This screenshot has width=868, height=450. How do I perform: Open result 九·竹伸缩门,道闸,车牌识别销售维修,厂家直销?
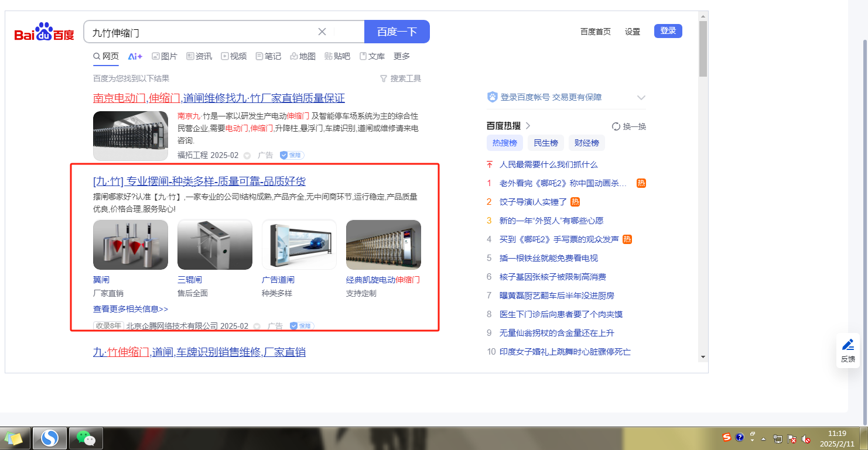click(199, 352)
